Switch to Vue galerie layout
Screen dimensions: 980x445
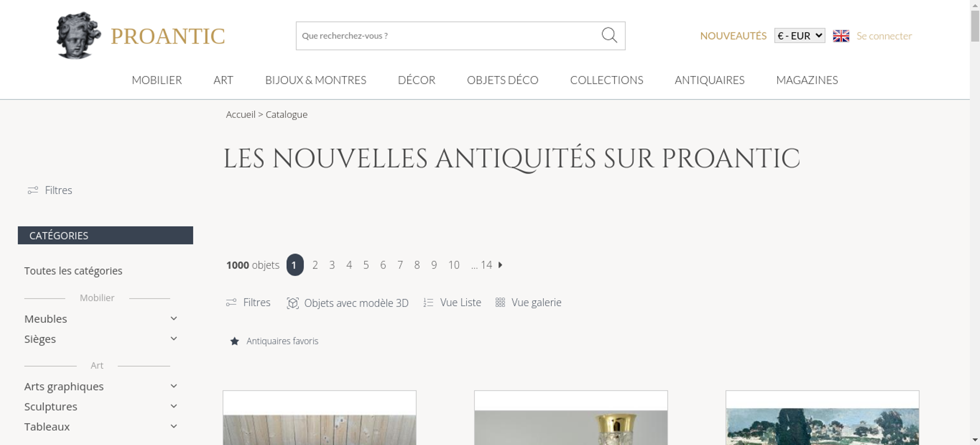click(x=528, y=302)
